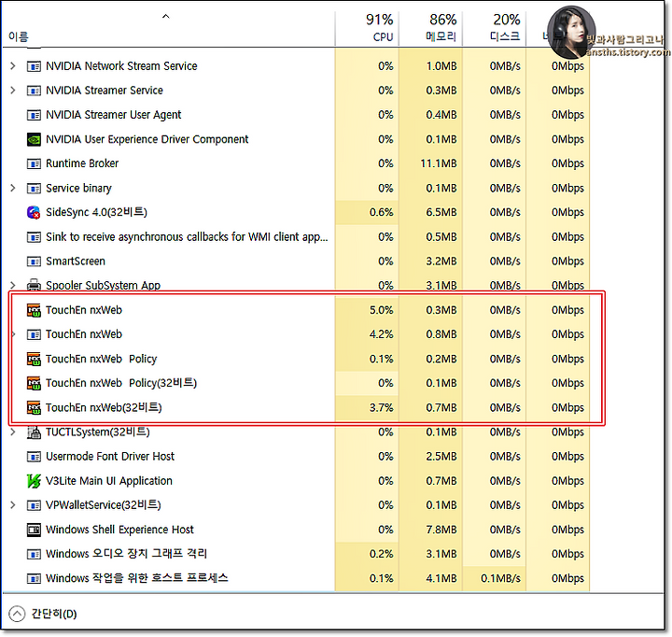Click the 0.2% CPU of Windows 오디오 row
The height and width of the screenshot is (637, 672).
(381, 554)
